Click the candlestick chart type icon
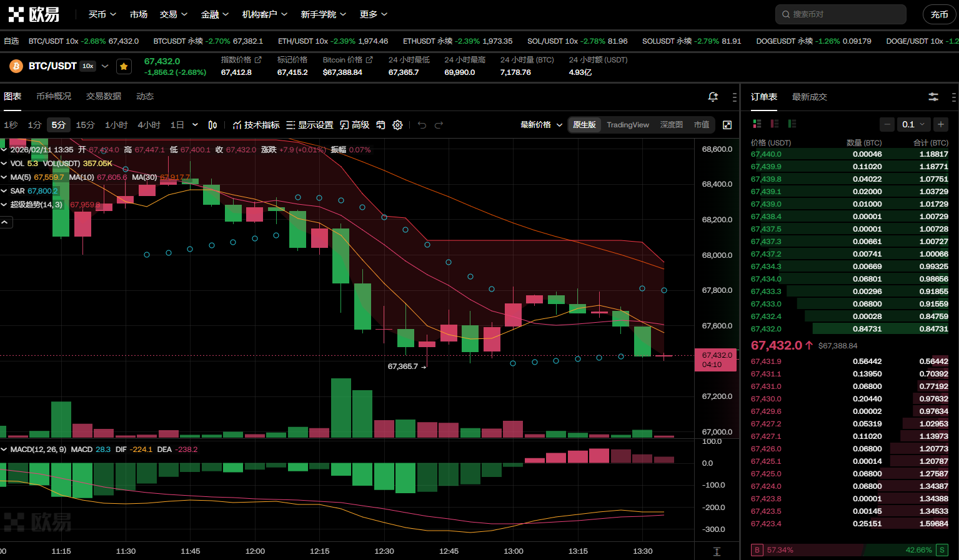 (x=212, y=125)
